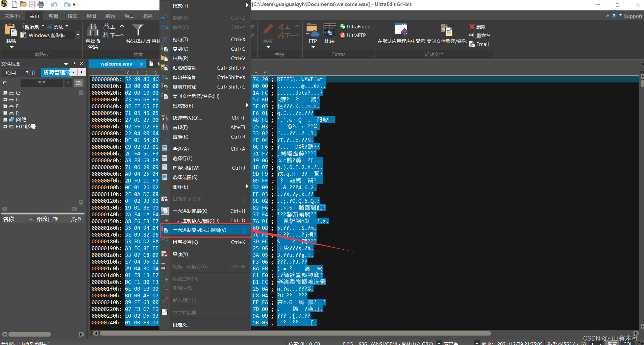Launch UltraFinder from the Extras group
The image size is (644, 345).
(x=356, y=27)
